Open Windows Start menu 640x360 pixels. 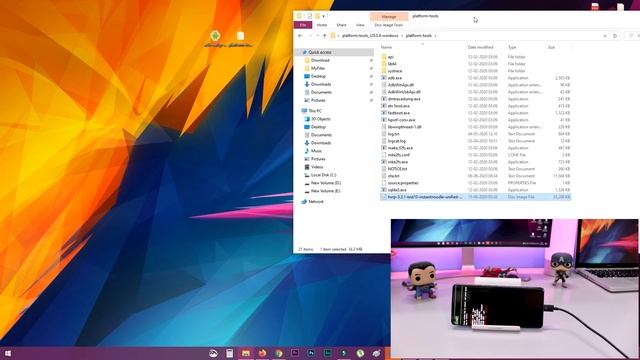[7, 353]
